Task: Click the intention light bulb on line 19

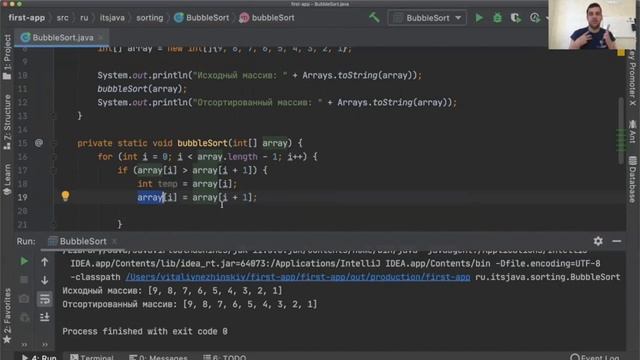Action: pyautogui.click(x=65, y=196)
